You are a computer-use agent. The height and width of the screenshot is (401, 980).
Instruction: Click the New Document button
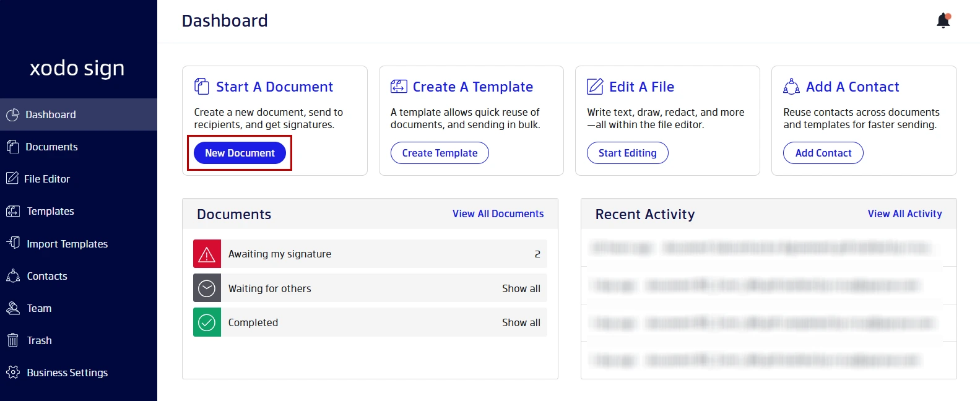(x=240, y=153)
